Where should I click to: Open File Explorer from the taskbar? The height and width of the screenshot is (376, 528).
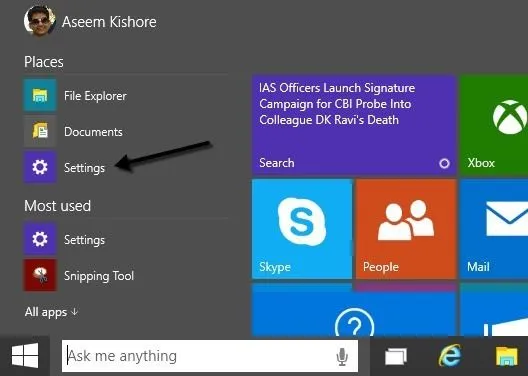point(507,356)
